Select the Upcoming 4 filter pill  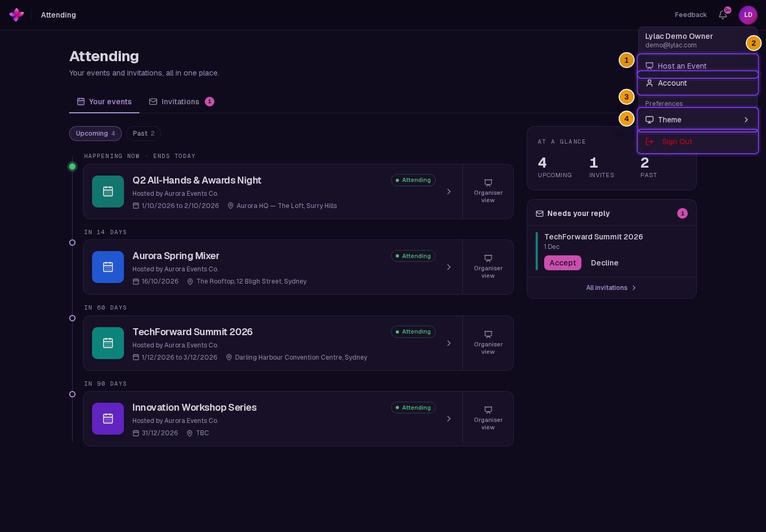[95, 134]
